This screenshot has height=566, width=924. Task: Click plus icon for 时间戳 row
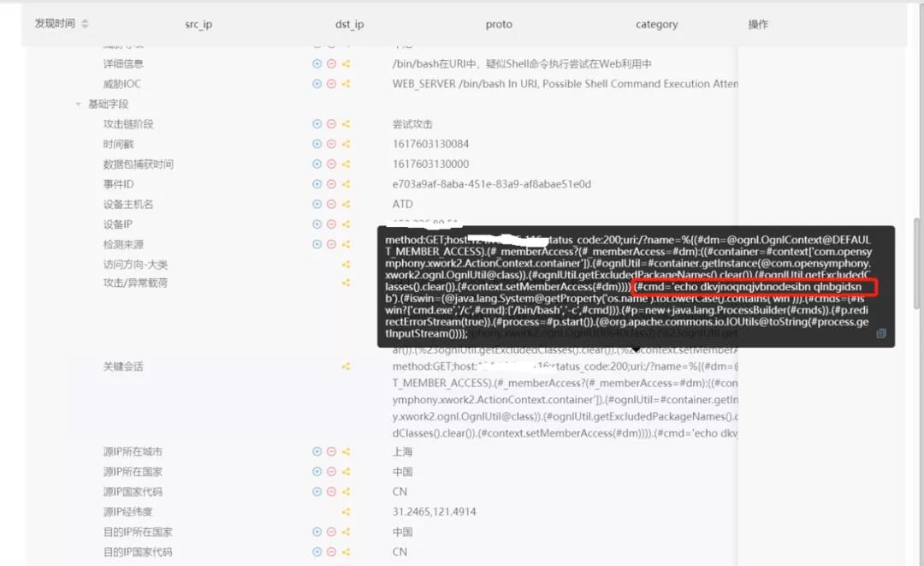tap(317, 144)
